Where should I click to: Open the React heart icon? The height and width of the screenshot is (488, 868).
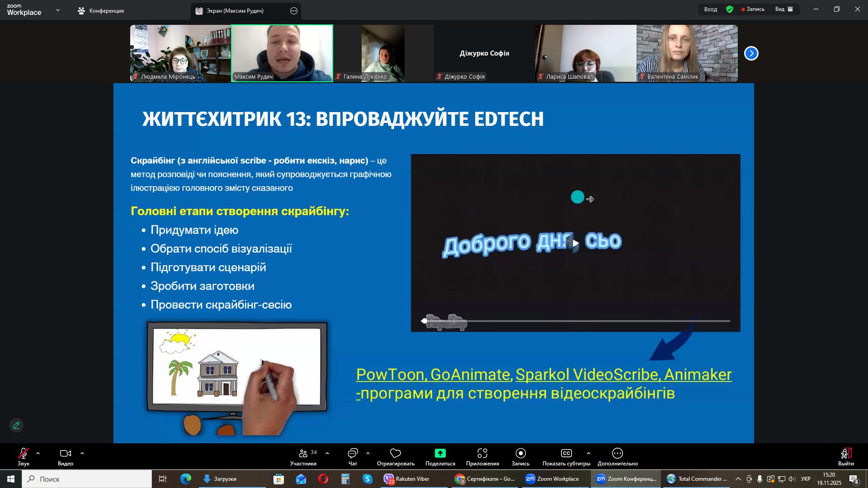click(x=396, y=453)
